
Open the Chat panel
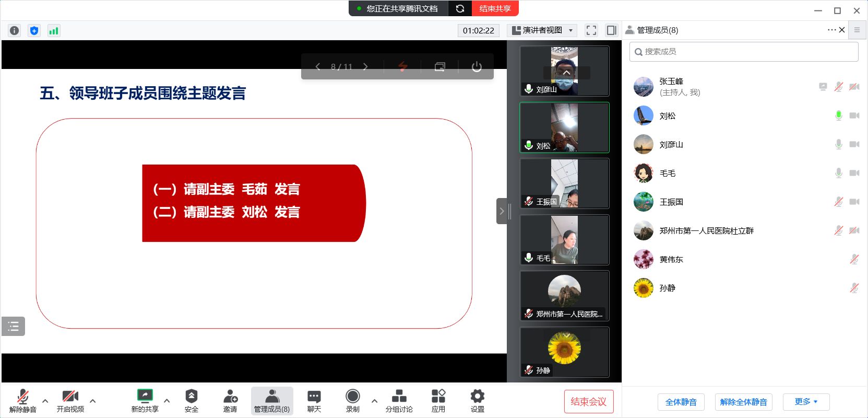[x=314, y=401]
